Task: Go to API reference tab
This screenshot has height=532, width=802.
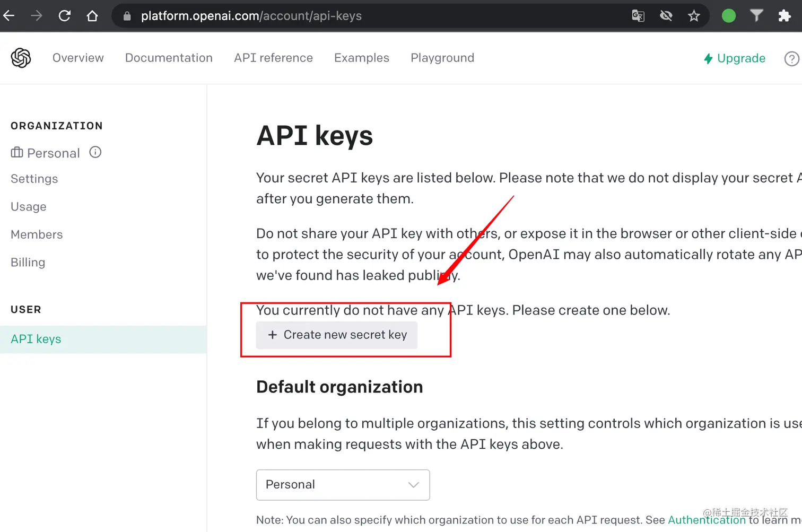Action: (x=273, y=58)
